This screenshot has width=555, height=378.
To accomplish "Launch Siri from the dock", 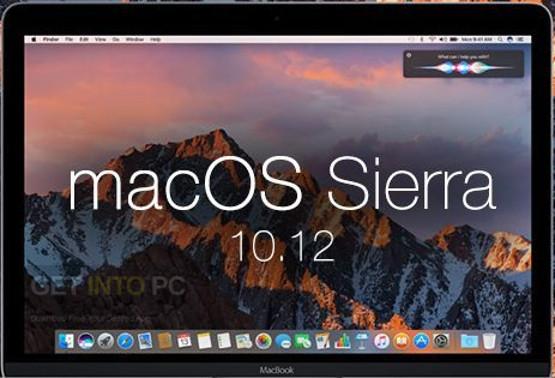I will pyautogui.click(x=86, y=341).
